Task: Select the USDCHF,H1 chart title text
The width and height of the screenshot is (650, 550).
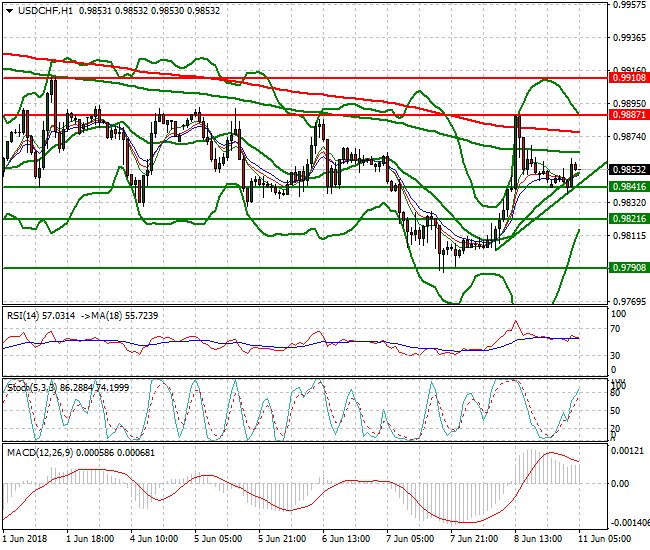Action: [x=45, y=11]
